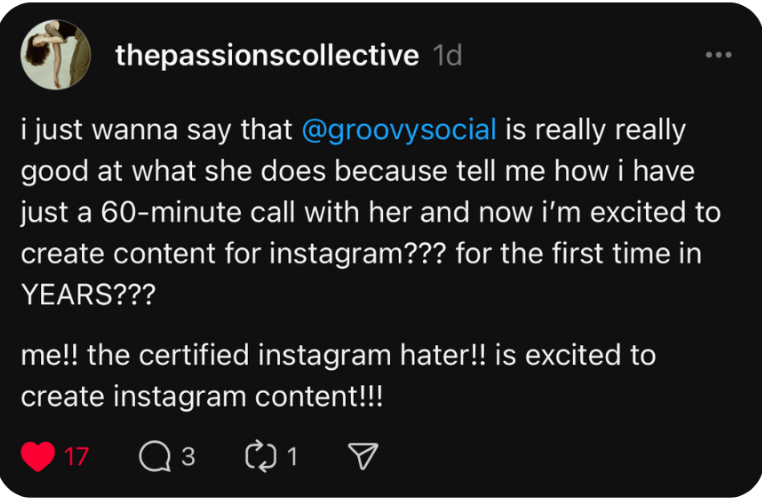Click the line starting "i just wanna say"
The height and width of the screenshot is (502, 762).
click(160, 131)
